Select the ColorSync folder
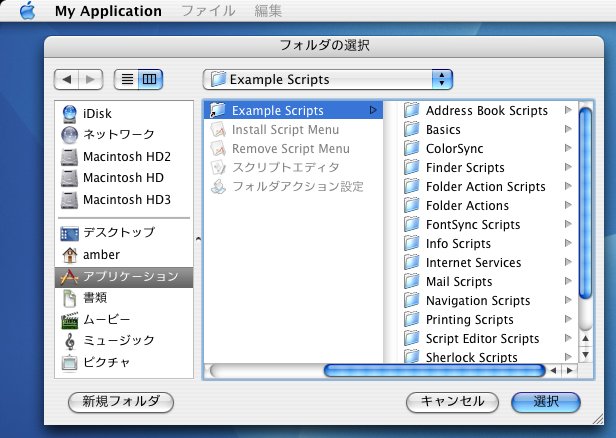The image size is (616, 438). pos(487,148)
